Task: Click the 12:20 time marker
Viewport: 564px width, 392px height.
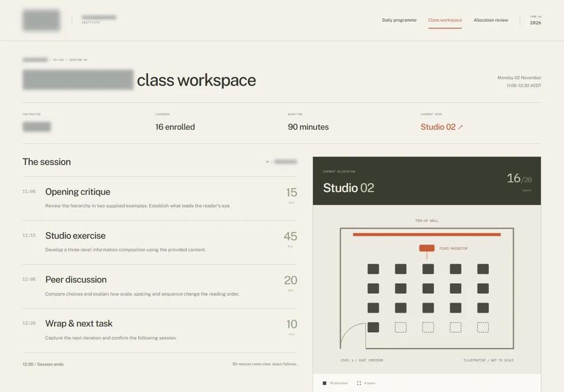Action: [x=29, y=323]
